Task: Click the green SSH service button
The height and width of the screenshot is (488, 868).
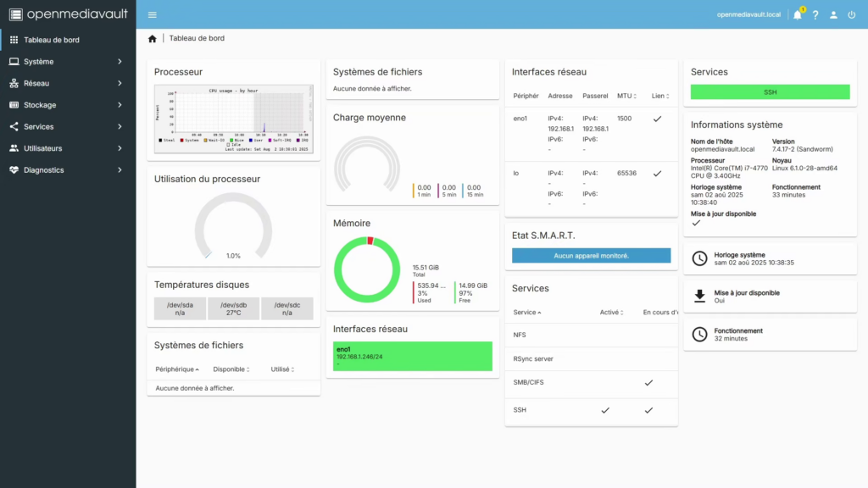Action: point(770,91)
